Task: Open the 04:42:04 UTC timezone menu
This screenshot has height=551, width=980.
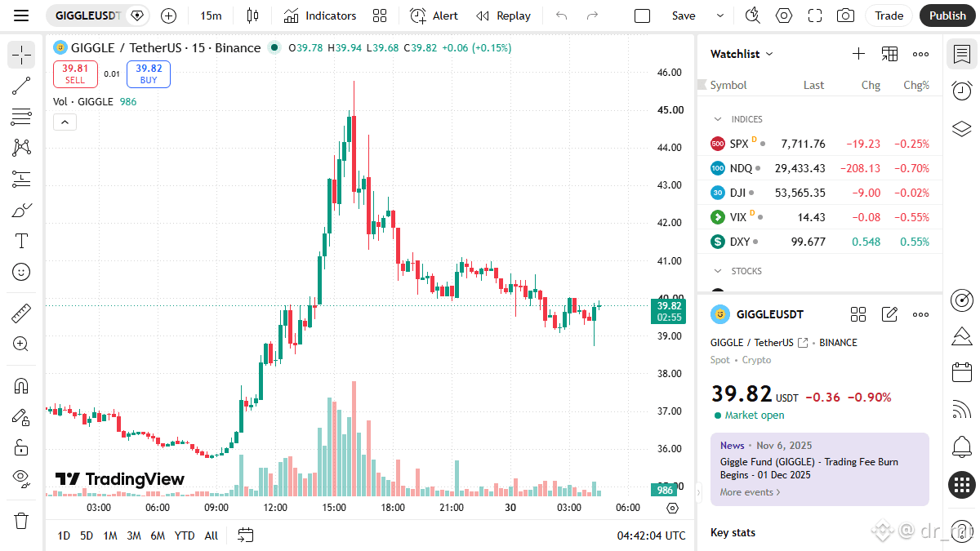Action: 652,535
